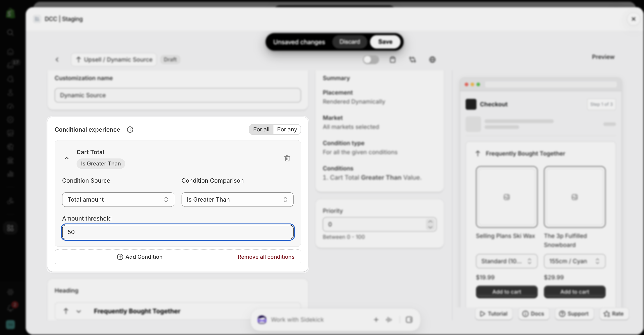This screenshot has width=644, height=335.
Task: Expand the Frequently Bought Together heading chevron
Action: pyautogui.click(x=79, y=311)
